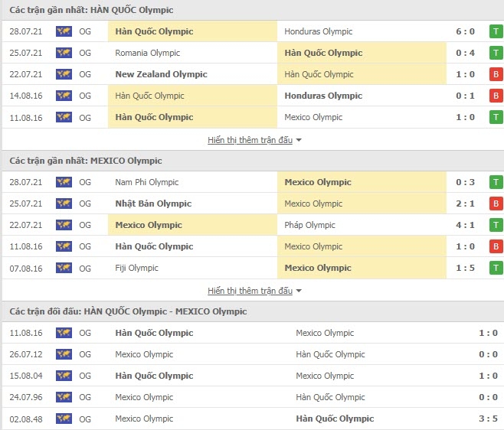Click the red B result icon for New Zealand match
504x430 pixels.
[x=496, y=74]
